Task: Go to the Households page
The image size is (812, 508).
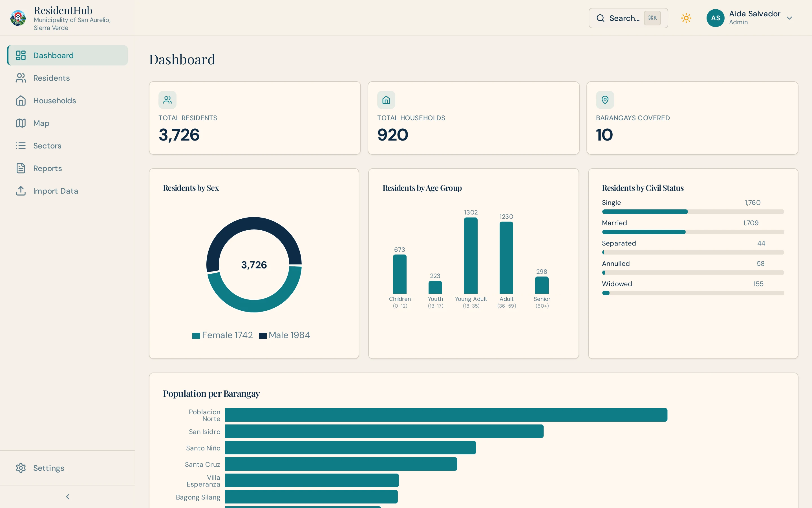Action: point(67,100)
